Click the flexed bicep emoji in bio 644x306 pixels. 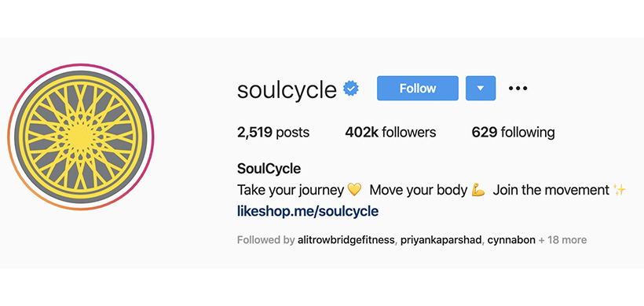[x=478, y=190]
